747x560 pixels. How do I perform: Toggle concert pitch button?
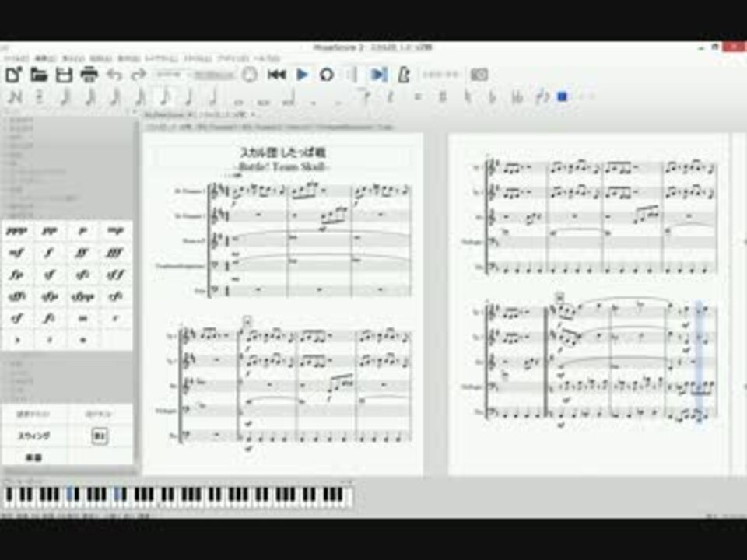(440, 75)
